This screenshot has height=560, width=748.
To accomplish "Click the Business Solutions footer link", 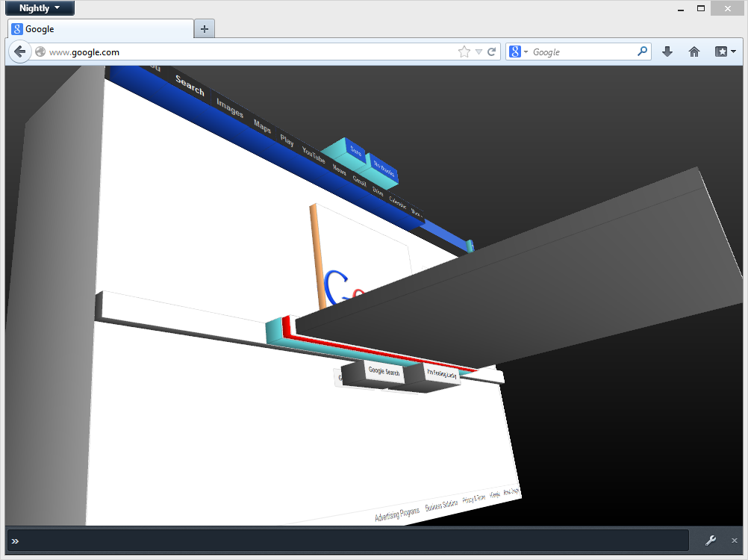I will point(441,505).
